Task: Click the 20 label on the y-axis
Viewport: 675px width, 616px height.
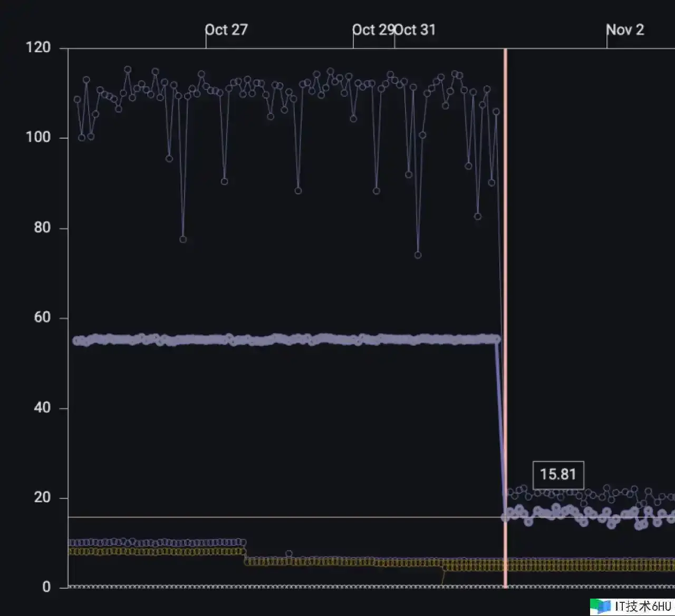Action: coord(41,497)
